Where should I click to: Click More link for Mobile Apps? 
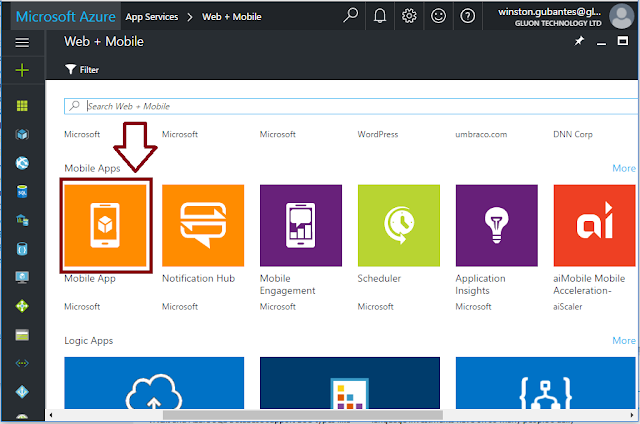[x=624, y=168]
